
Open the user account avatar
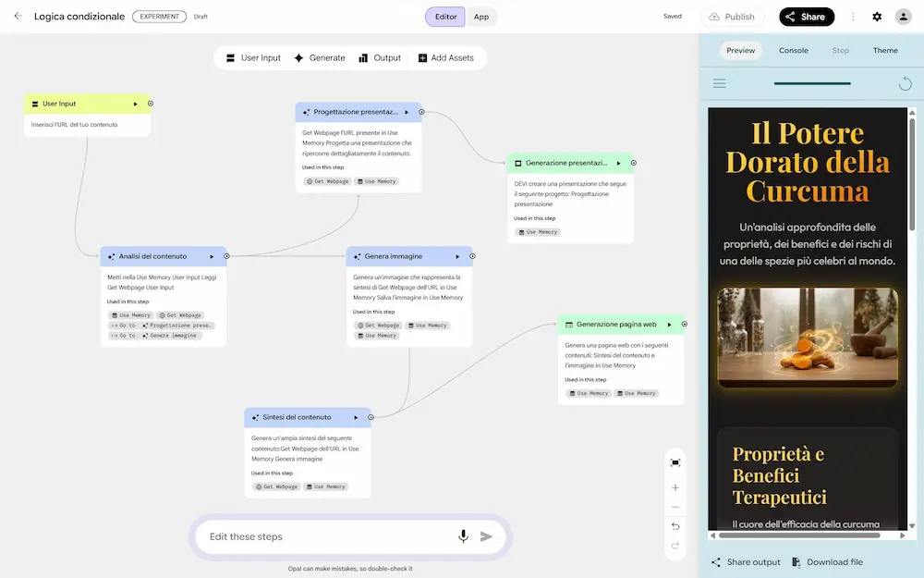(x=903, y=17)
